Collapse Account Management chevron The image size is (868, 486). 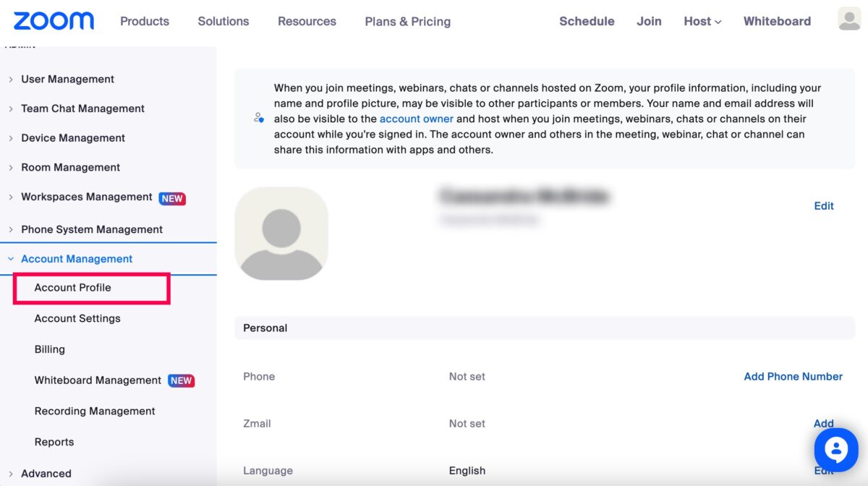tap(11, 259)
